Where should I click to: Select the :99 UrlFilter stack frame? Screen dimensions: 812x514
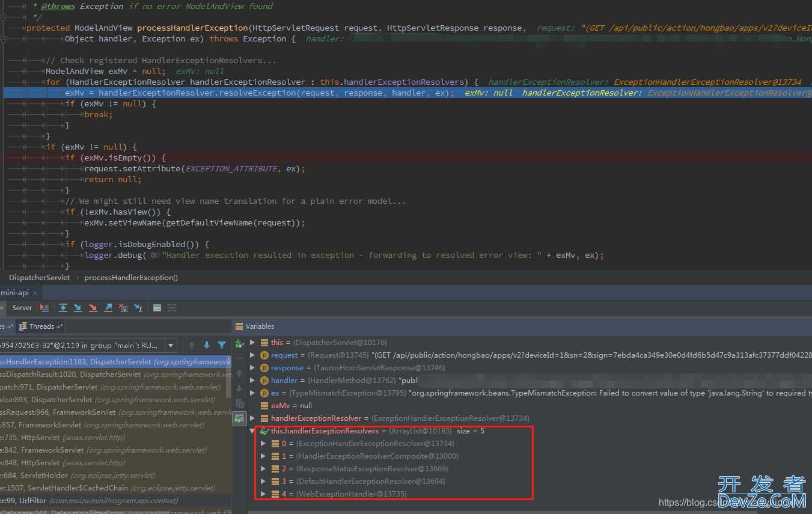pyautogui.click(x=115, y=501)
